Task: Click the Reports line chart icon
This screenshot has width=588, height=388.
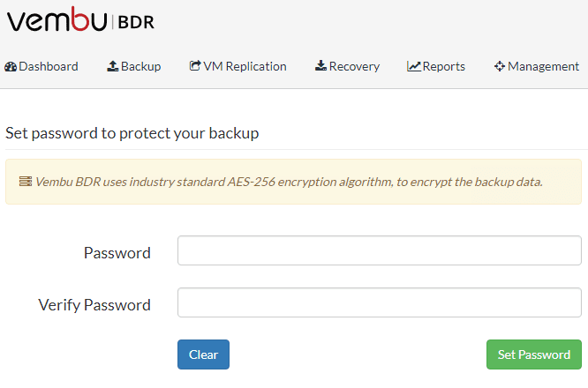Action: point(414,66)
